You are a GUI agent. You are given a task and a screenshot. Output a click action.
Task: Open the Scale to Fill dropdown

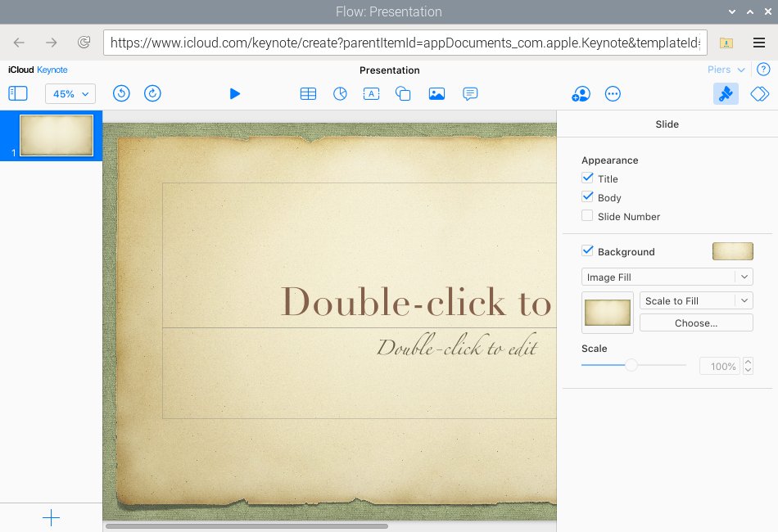click(696, 300)
